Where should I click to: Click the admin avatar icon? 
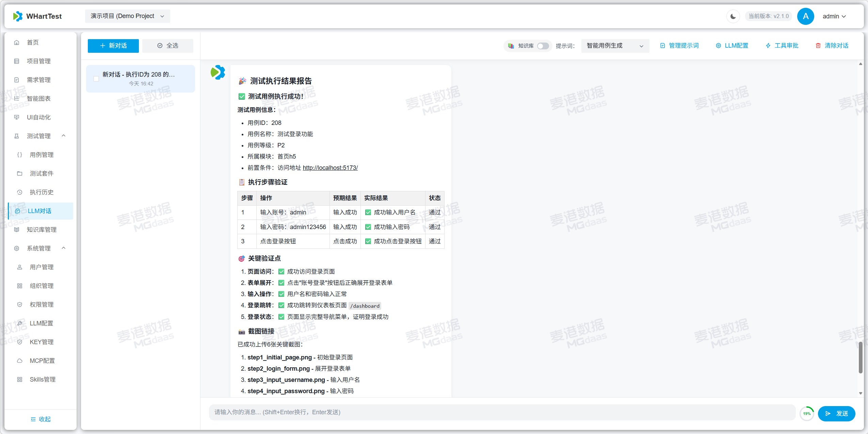click(805, 16)
